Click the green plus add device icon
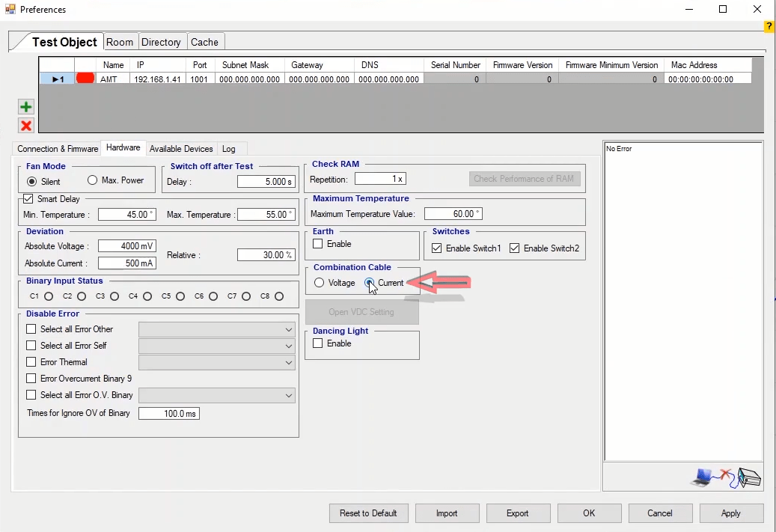Viewport: 776px width, 532px height. tap(26, 107)
